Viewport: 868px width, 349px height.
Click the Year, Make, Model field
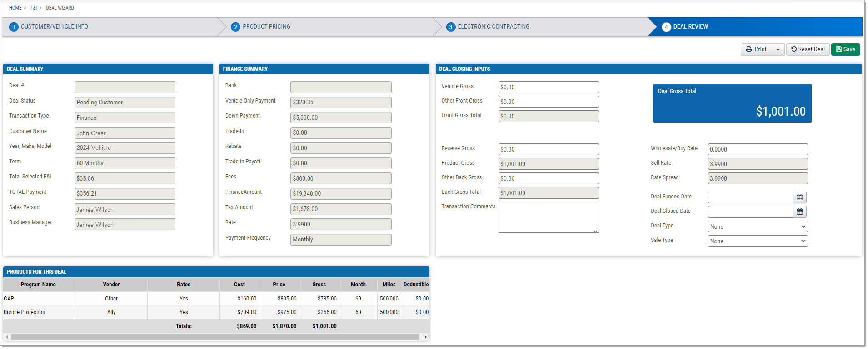(125, 148)
